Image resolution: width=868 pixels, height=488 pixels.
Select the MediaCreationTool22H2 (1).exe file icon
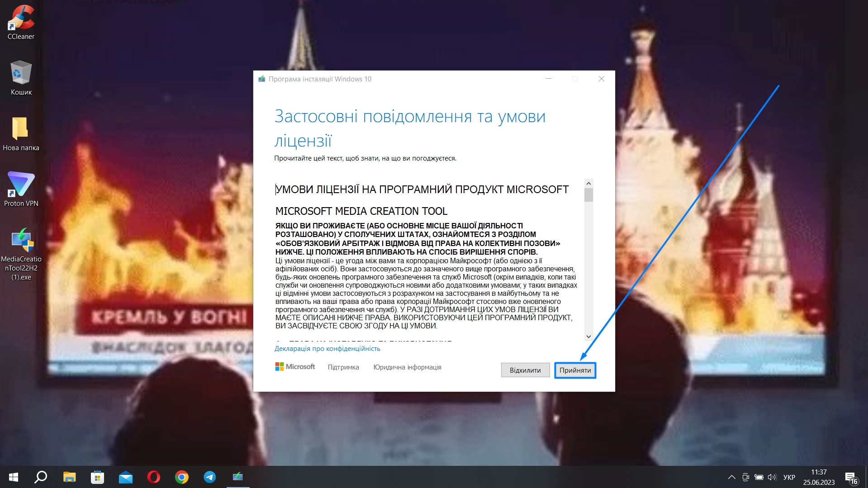coord(21,254)
